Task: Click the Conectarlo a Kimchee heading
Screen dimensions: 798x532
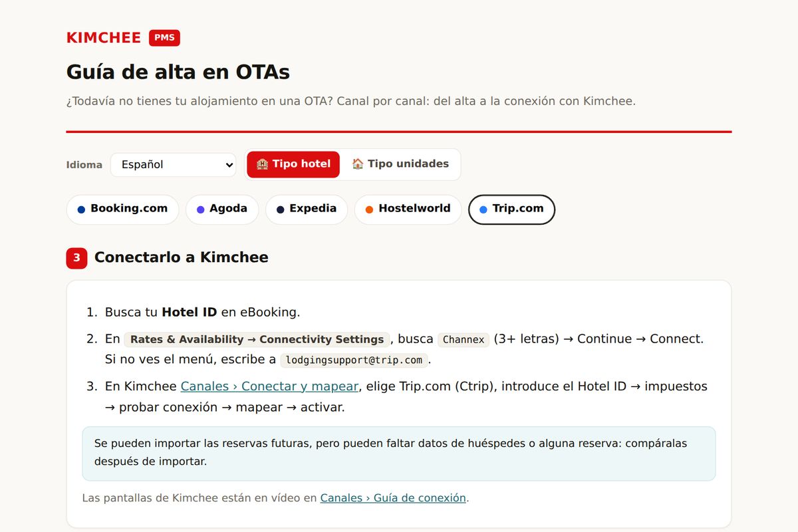Action: 182,257
